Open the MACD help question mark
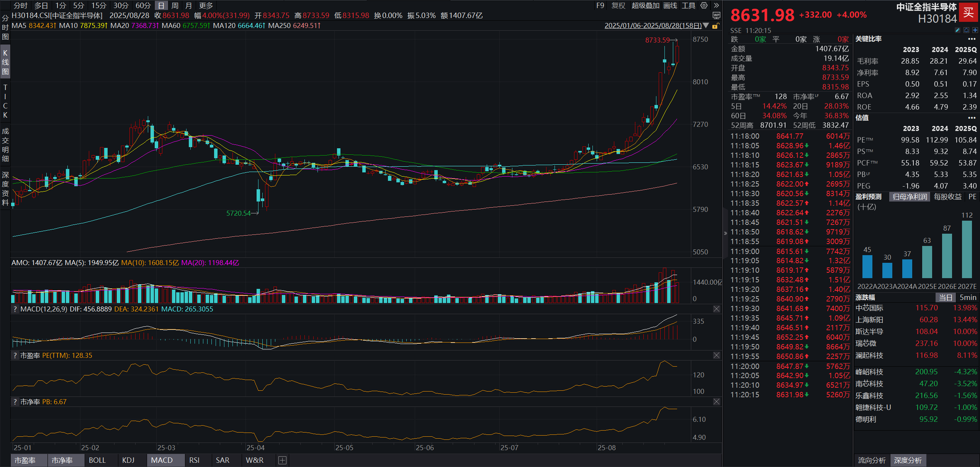Image resolution: width=980 pixels, height=467 pixels. [15, 309]
